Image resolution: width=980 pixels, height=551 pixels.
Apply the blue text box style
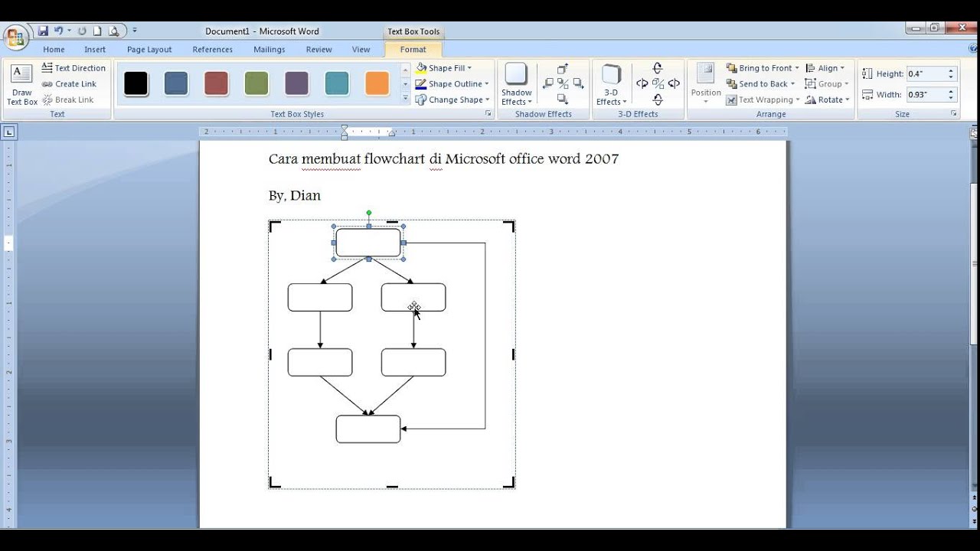[176, 83]
